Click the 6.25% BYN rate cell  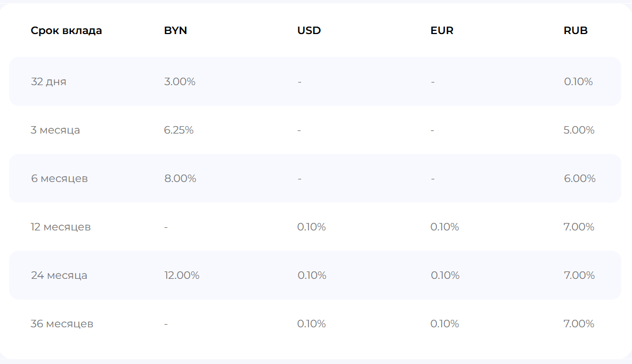pos(179,130)
